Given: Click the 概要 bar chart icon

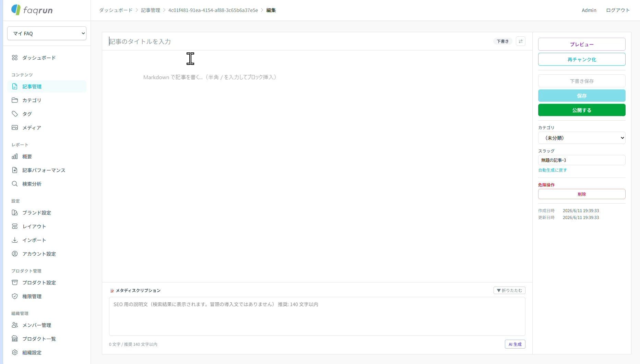Looking at the screenshot, I should 15,156.
